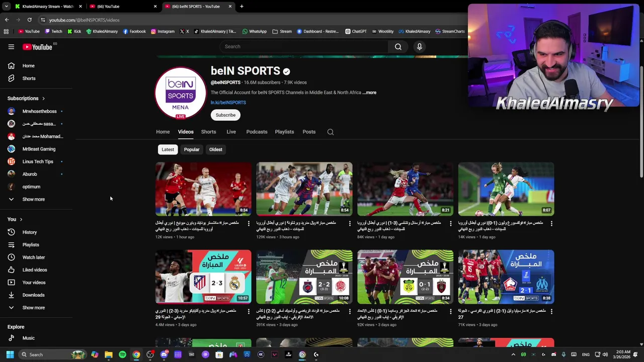This screenshot has width=644, height=362.
Task: Subscribe to beIN SPORTS channel
Action: [x=225, y=115]
